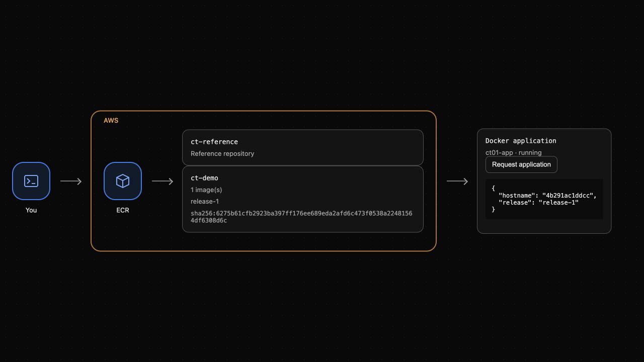The image size is (644, 362).
Task: Click the hostname line in JSON output
Action: 547,195
